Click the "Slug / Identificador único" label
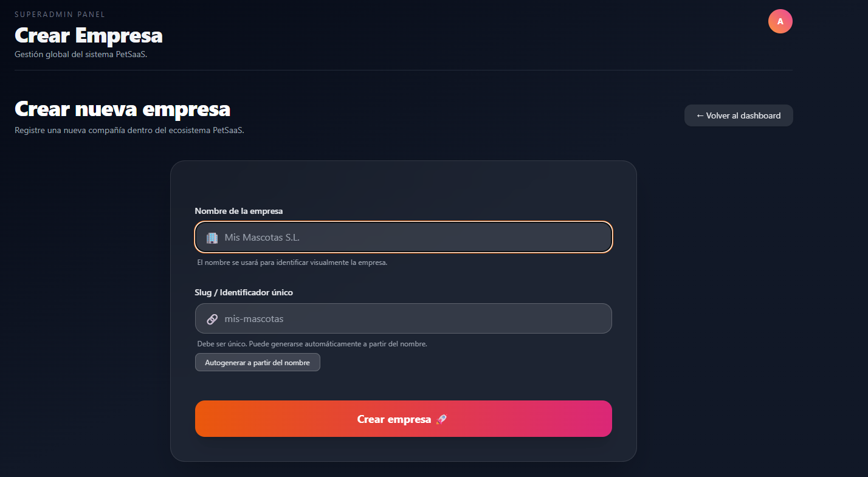Image resolution: width=868 pixels, height=477 pixels. click(243, 292)
